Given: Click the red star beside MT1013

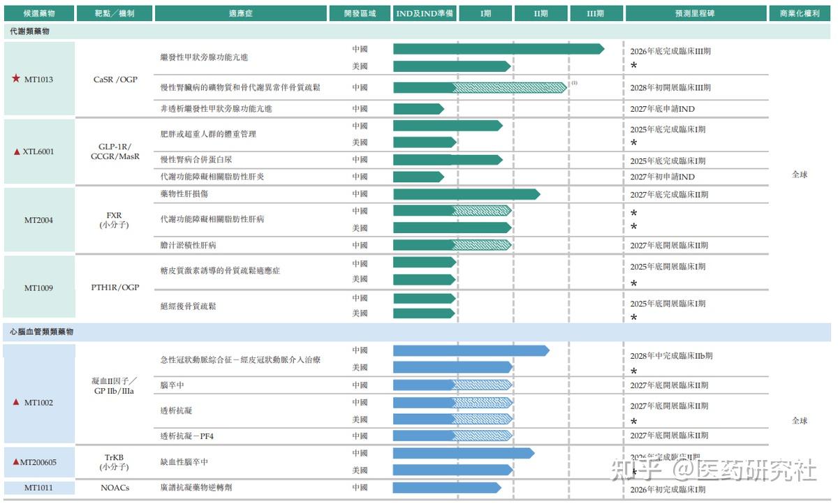Looking at the screenshot, I should click(x=15, y=79).
